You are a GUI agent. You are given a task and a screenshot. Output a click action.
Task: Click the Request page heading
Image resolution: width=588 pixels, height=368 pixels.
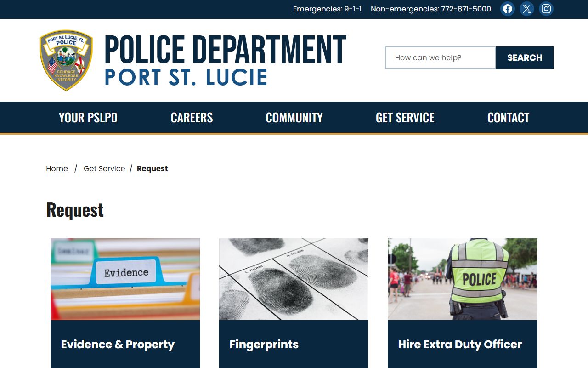[75, 210]
